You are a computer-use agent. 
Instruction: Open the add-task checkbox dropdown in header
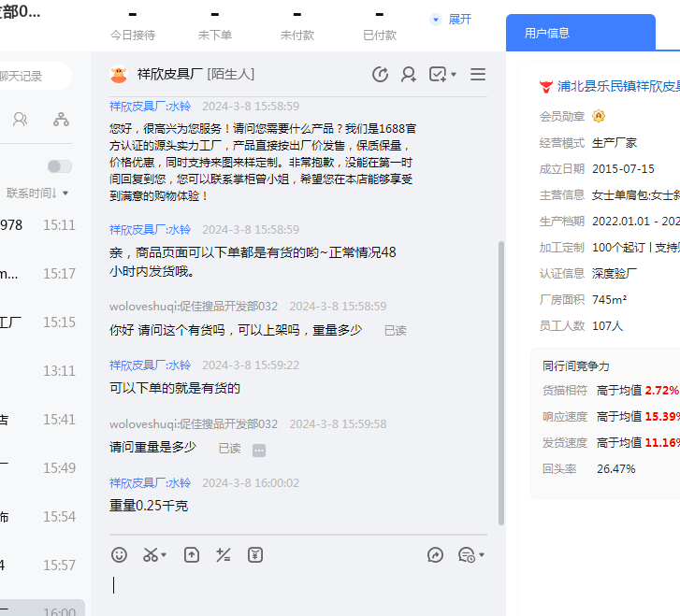click(x=442, y=75)
